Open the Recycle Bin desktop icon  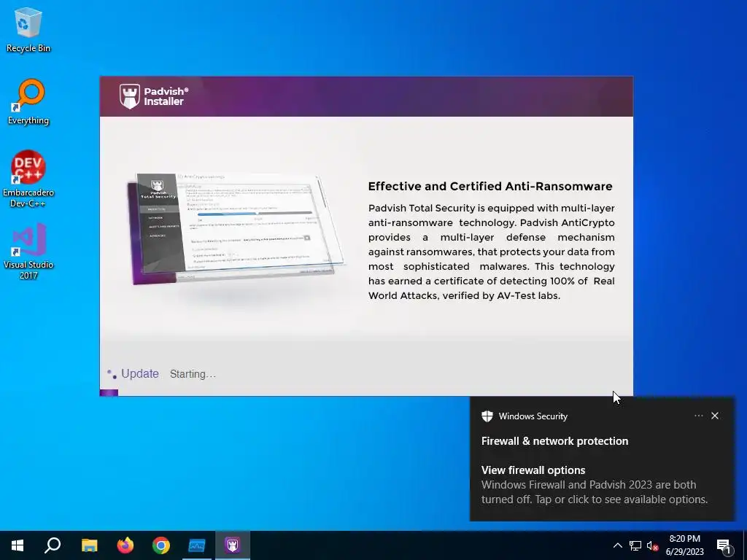[28, 29]
